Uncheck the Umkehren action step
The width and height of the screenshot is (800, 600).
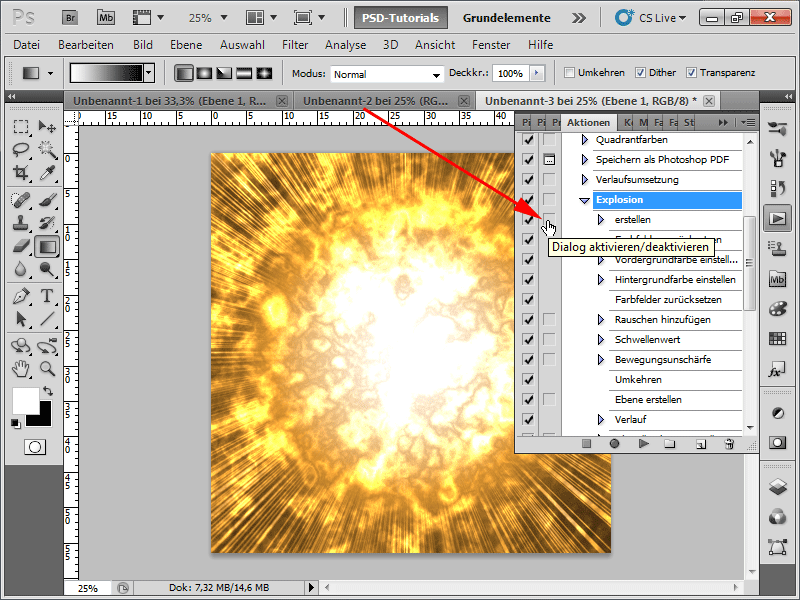tap(528, 380)
